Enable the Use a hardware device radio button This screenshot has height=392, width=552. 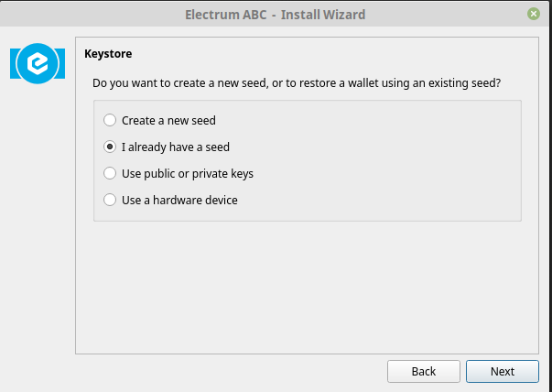(110, 200)
